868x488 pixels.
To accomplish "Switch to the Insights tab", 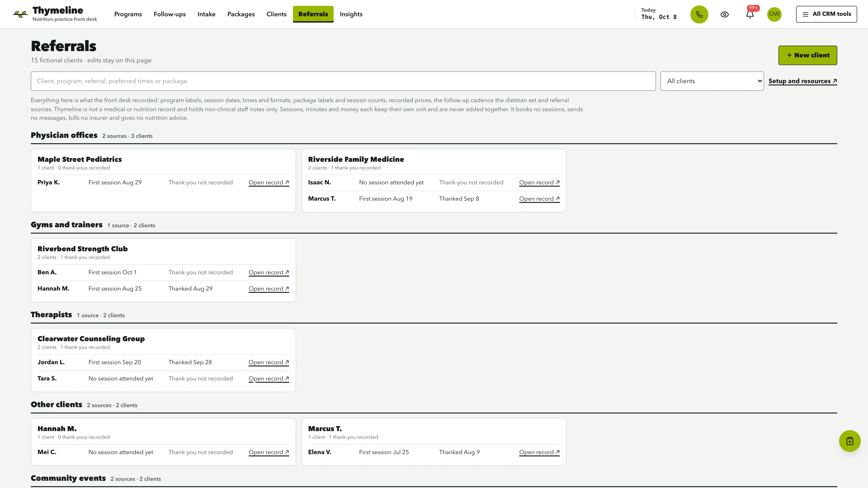I will [351, 14].
